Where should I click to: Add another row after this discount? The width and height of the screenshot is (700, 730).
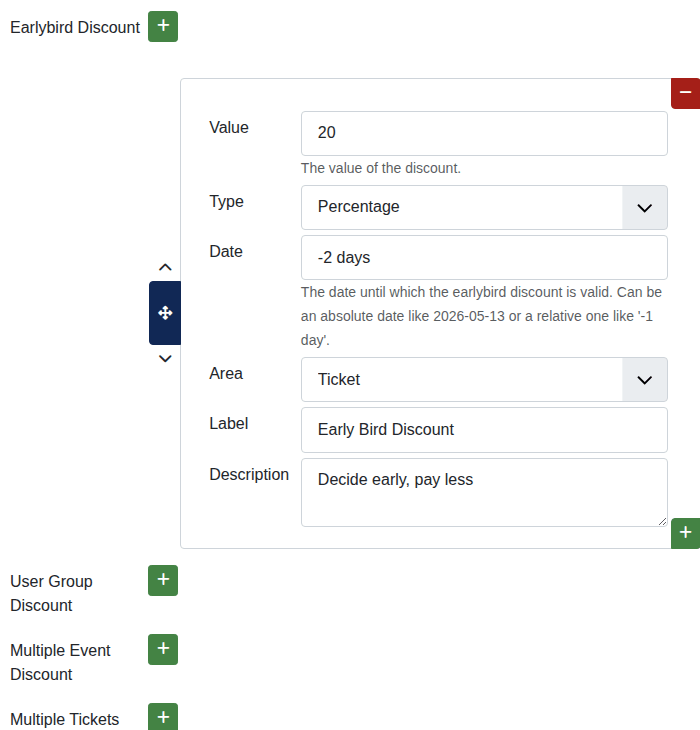(x=685, y=533)
